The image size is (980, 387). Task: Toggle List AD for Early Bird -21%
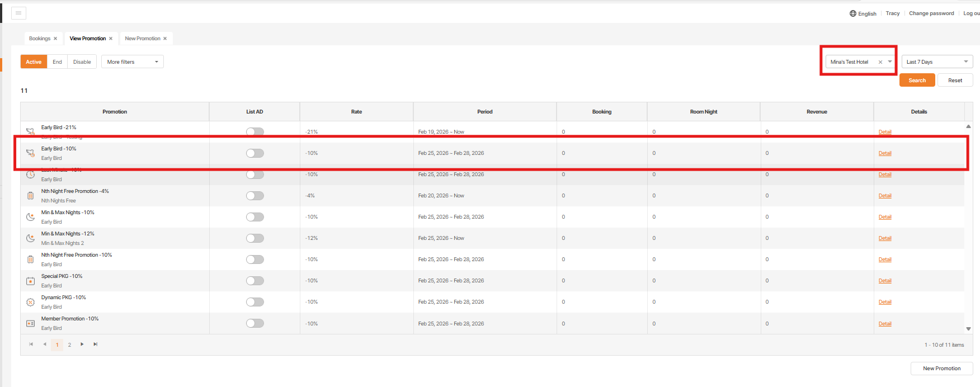click(255, 131)
